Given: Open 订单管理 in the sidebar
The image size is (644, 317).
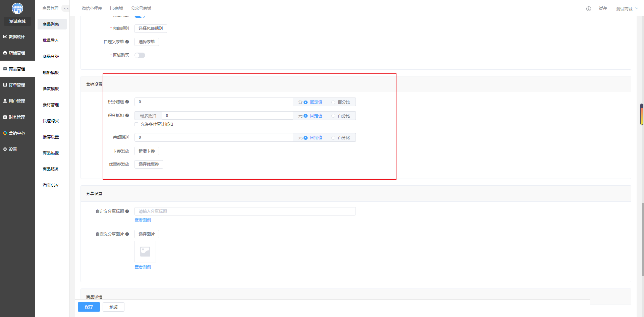Looking at the screenshot, I should 17,85.
